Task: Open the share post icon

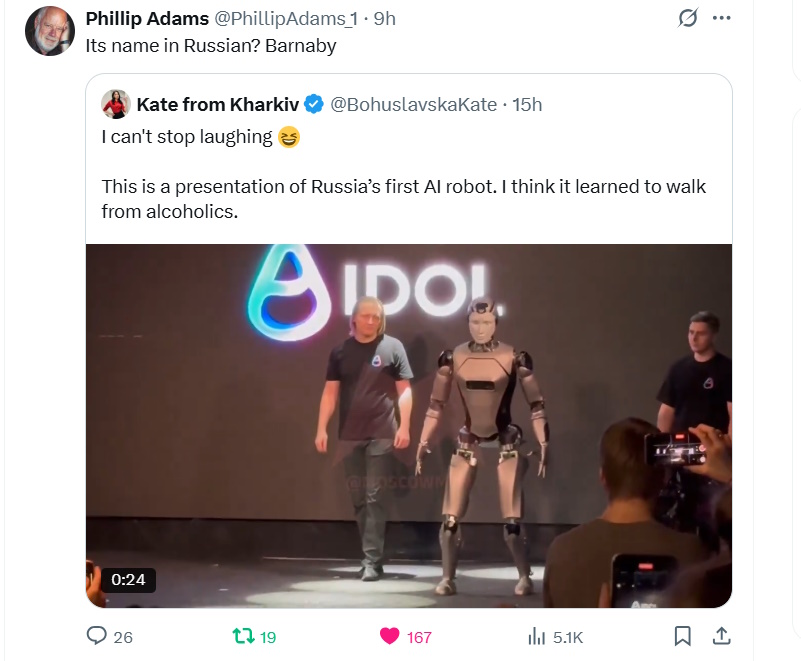Action: pyautogui.click(x=721, y=636)
